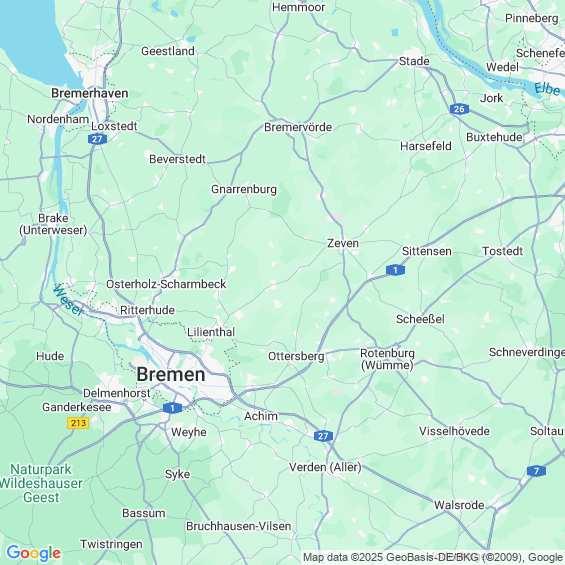The image size is (565, 565).
Task: Click the yellow 213 road shield
Action: [x=78, y=423]
